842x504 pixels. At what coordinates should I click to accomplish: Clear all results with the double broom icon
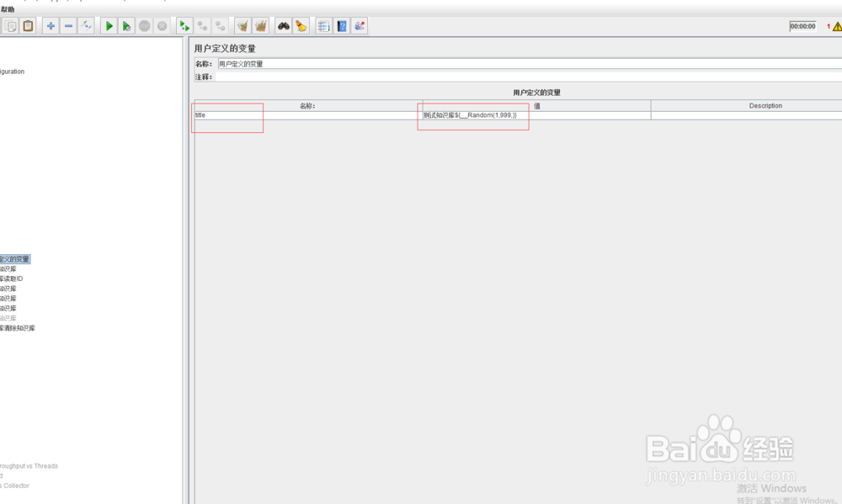pyautogui.click(x=261, y=26)
